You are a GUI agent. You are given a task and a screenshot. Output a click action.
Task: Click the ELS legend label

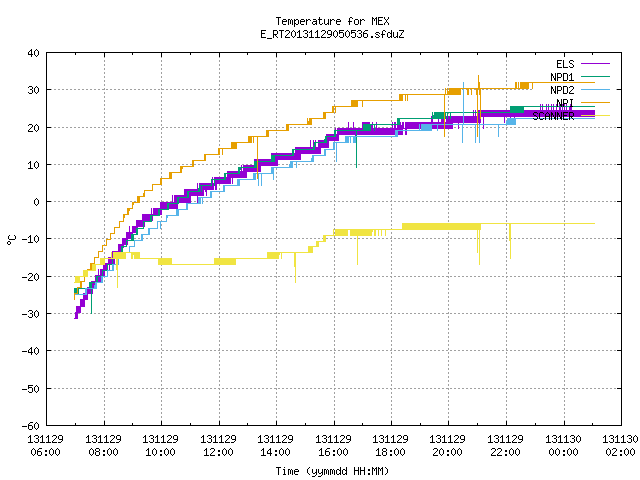coord(565,64)
